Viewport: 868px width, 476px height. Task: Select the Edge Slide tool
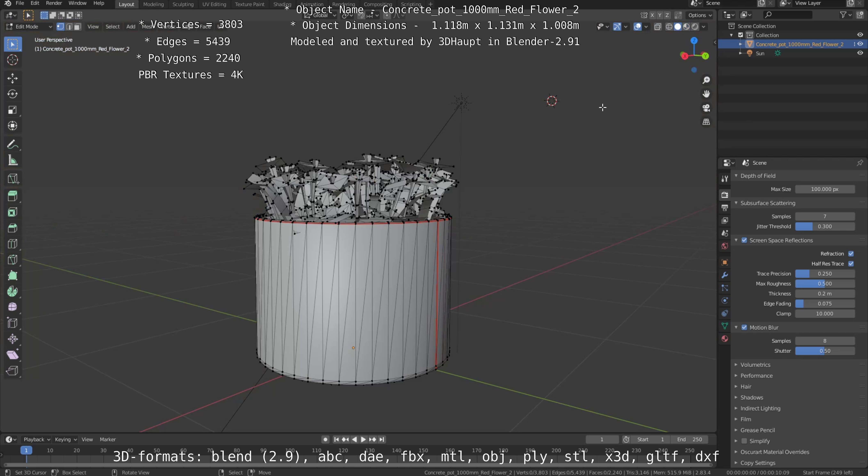click(x=13, y=323)
